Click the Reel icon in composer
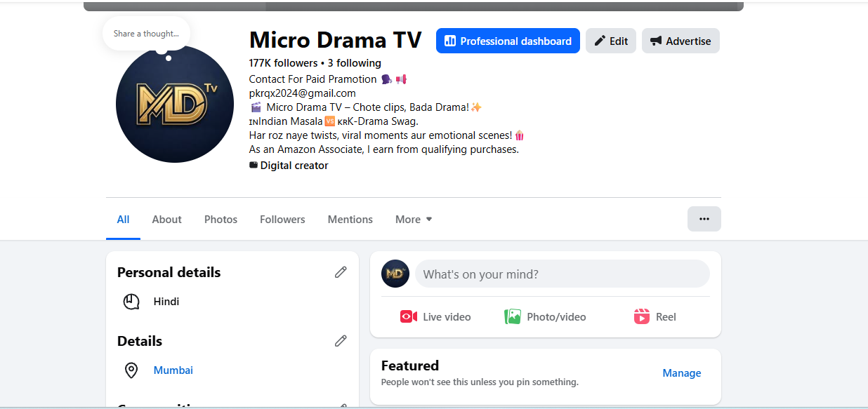Screen dimensions: 868x409 tap(642, 316)
